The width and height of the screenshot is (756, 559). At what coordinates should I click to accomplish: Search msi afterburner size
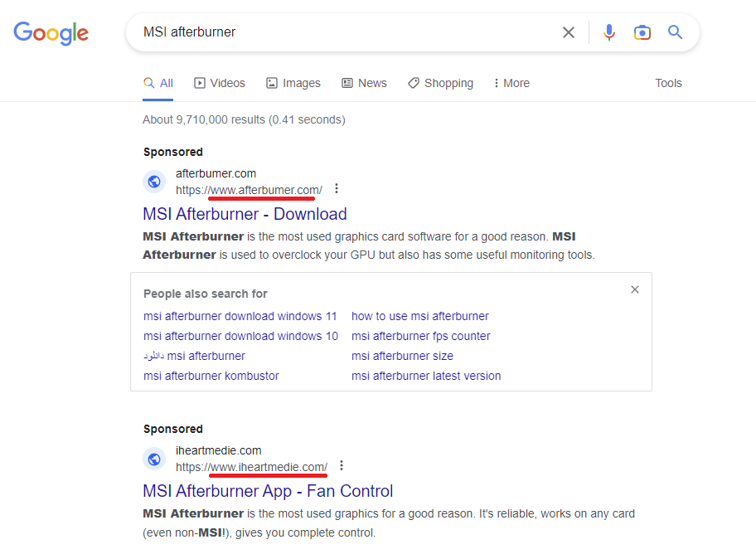(403, 356)
